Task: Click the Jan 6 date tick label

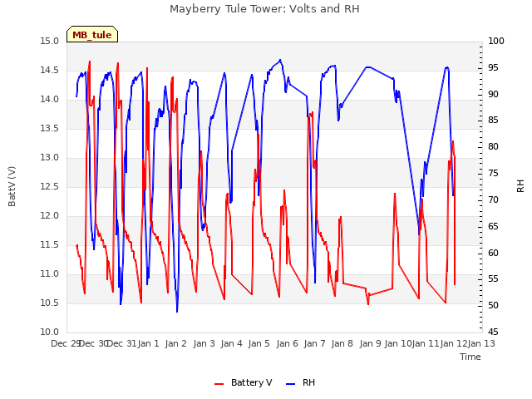Action: pos(287,343)
